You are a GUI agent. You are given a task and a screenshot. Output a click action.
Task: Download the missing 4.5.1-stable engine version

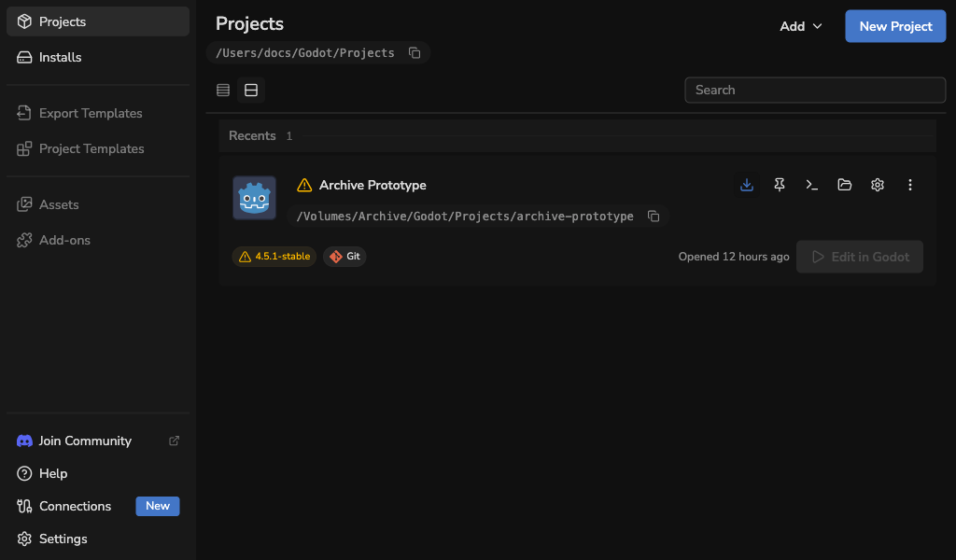click(x=746, y=185)
